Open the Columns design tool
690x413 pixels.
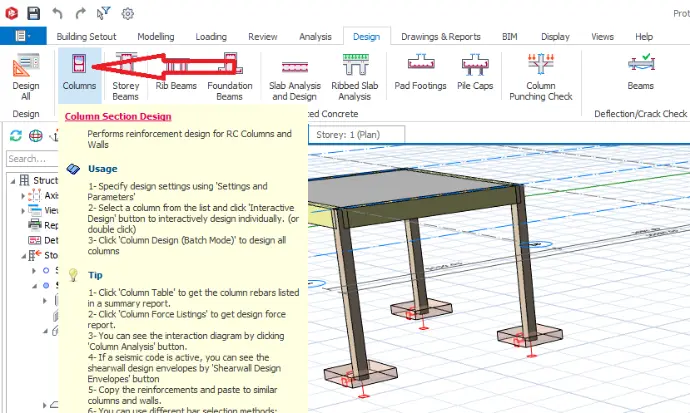(x=79, y=73)
